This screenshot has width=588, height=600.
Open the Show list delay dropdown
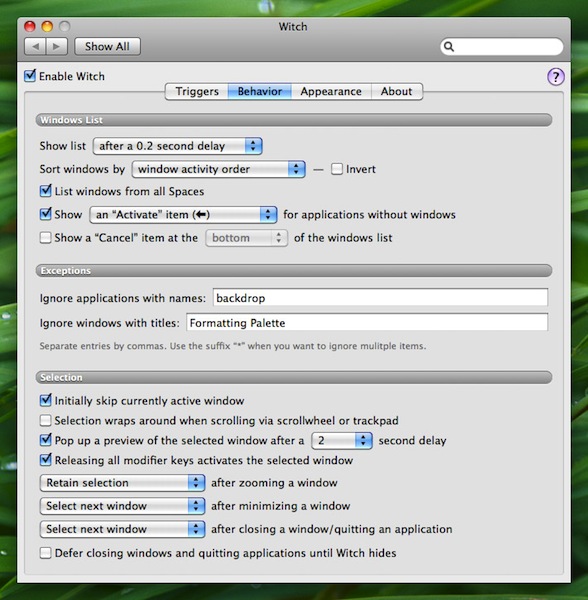tap(178, 146)
